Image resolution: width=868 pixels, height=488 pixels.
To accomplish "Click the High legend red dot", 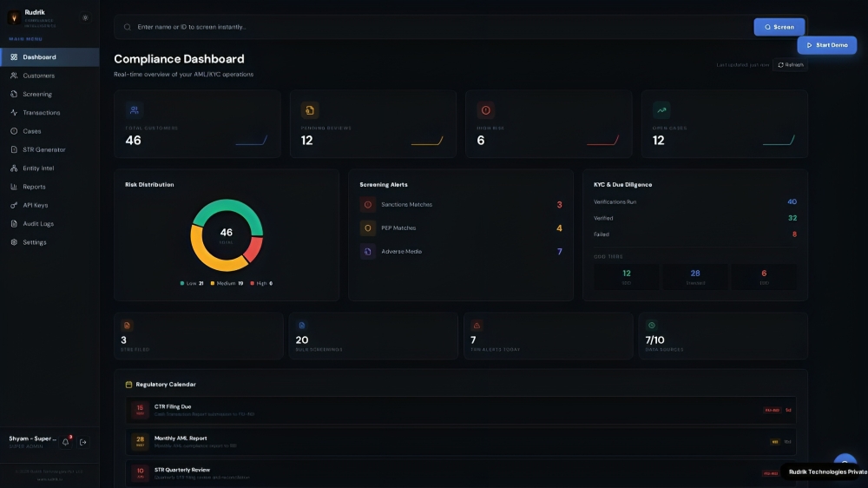I will tap(253, 283).
